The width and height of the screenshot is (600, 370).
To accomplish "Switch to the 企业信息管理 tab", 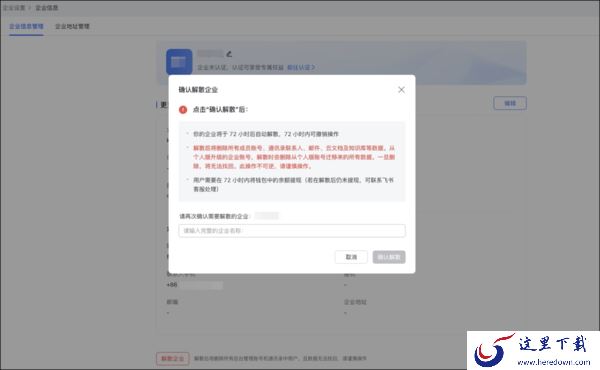I will pos(26,26).
